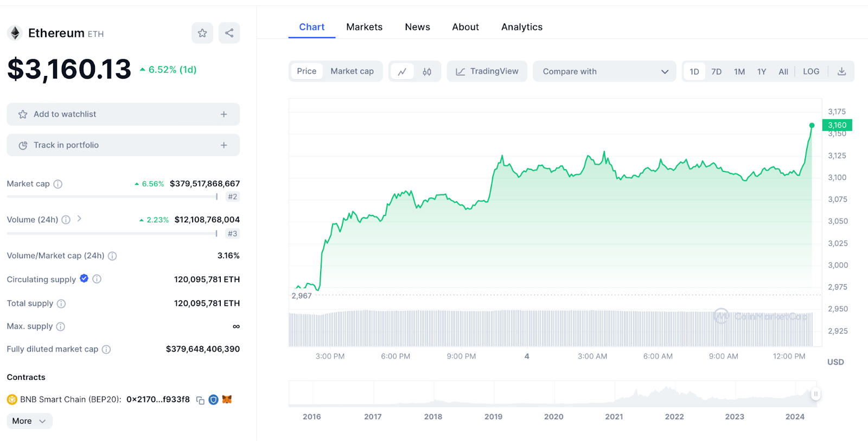Copy the BNB Smart Chain contract address

click(200, 400)
